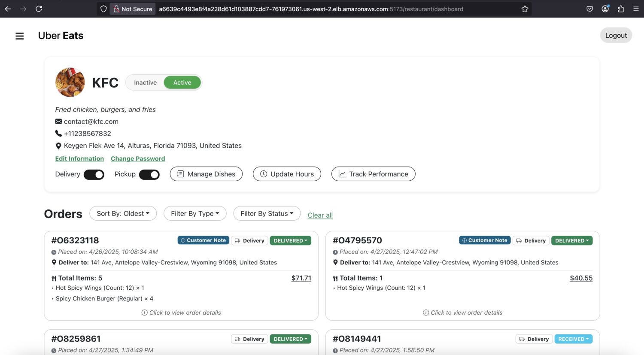The image size is (644, 355).
Task: Click the info icon on order #06323118 details hint
Action: coord(145,313)
